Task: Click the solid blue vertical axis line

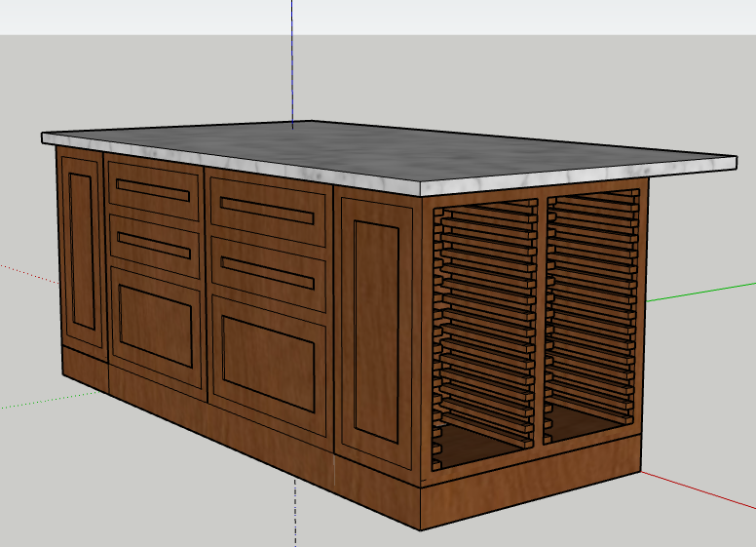Action: 292,59
